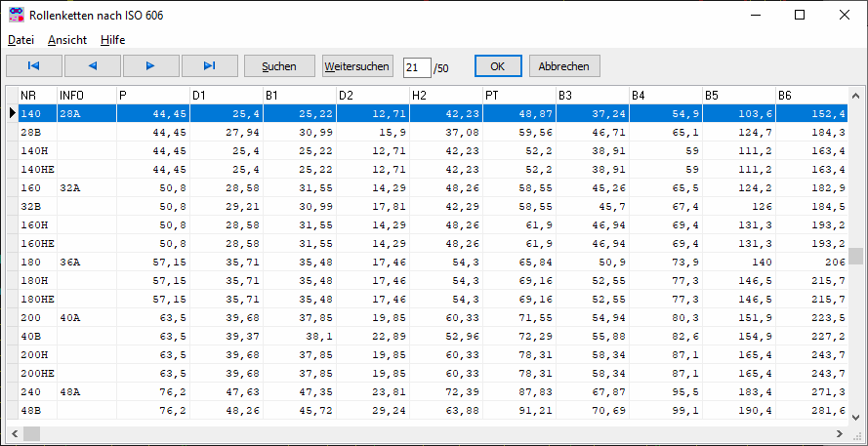Jump to the first record
Image resolution: width=868 pixels, height=446 pixels.
tap(34, 66)
